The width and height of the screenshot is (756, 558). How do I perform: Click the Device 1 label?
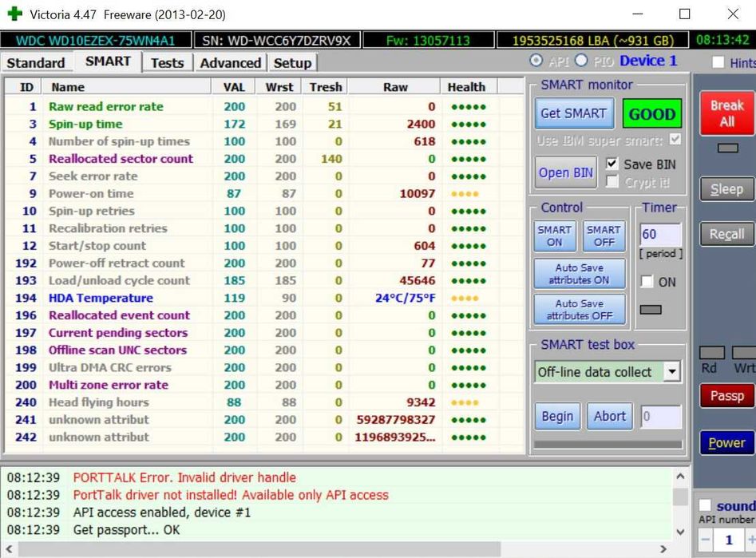[648, 61]
